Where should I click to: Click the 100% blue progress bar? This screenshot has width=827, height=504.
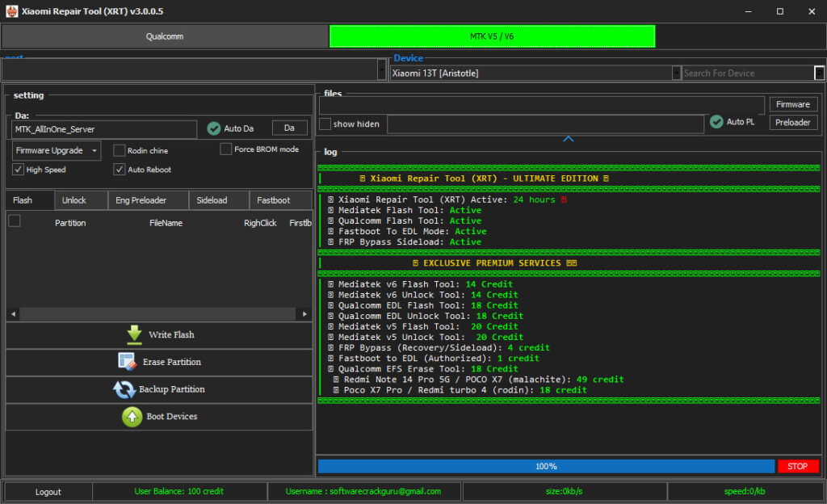click(x=546, y=466)
